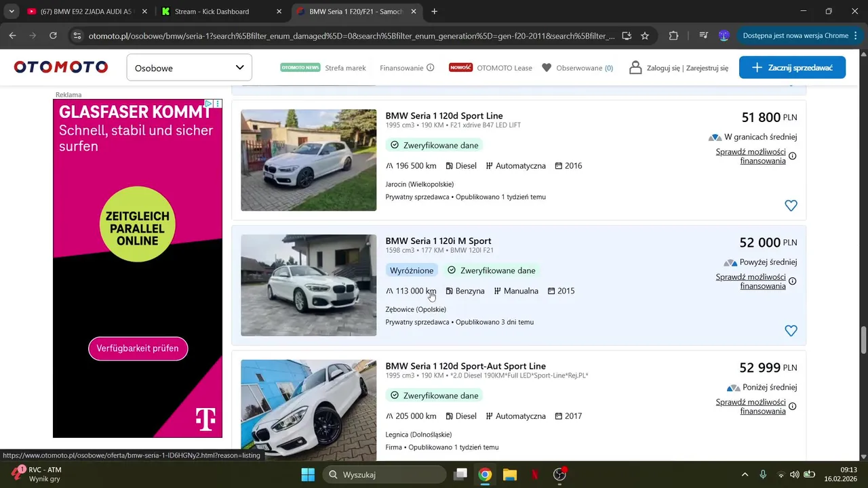This screenshot has width=868, height=488.
Task: Open the 120i M Sport car thumbnail
Action: pos(309,285)
